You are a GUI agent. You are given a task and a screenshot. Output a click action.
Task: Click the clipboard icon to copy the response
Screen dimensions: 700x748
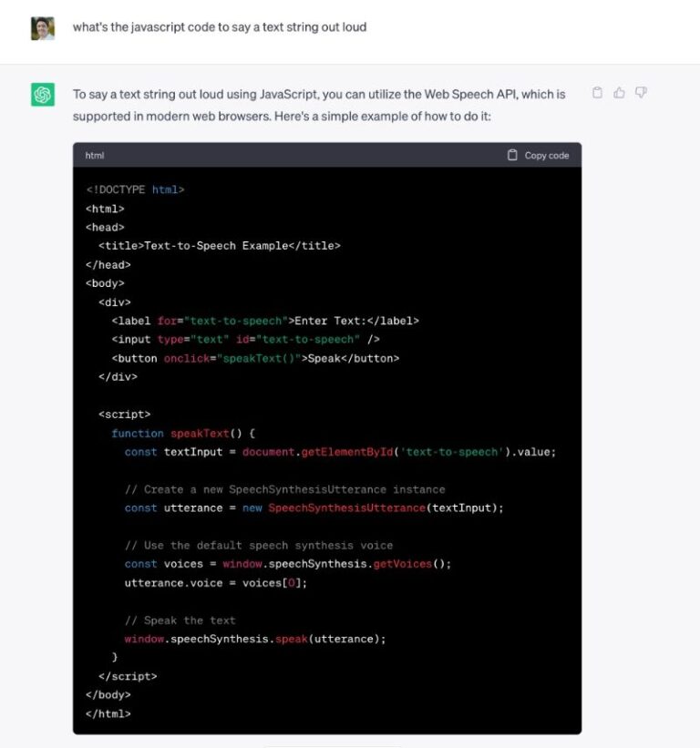point(597,93)
